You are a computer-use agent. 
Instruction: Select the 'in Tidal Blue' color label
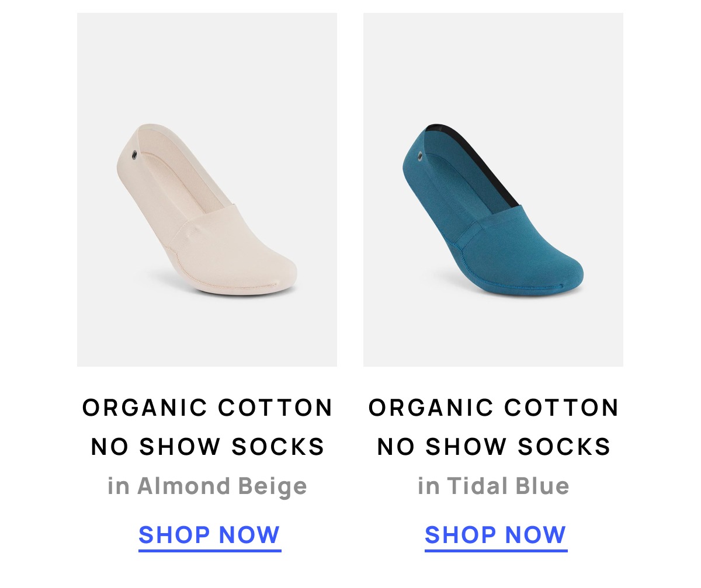coord(494,486)
